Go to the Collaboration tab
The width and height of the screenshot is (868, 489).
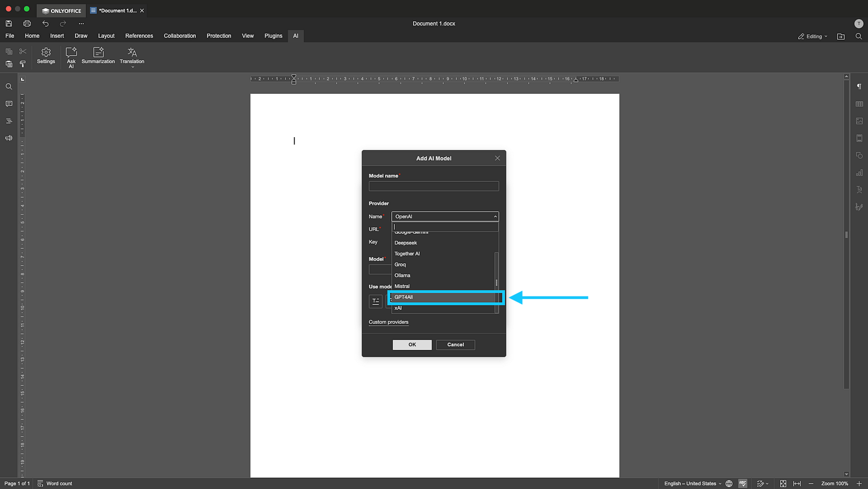pos(180,36)
